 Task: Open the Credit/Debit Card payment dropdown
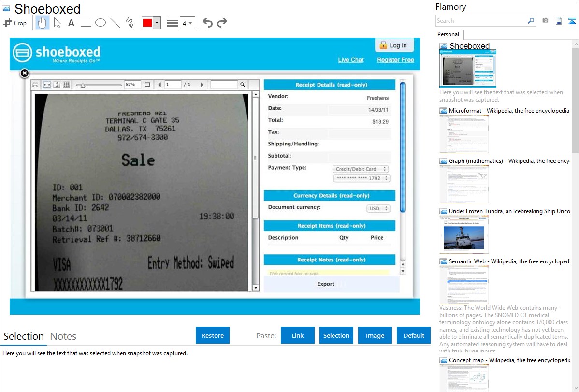[x=361, y=169]
